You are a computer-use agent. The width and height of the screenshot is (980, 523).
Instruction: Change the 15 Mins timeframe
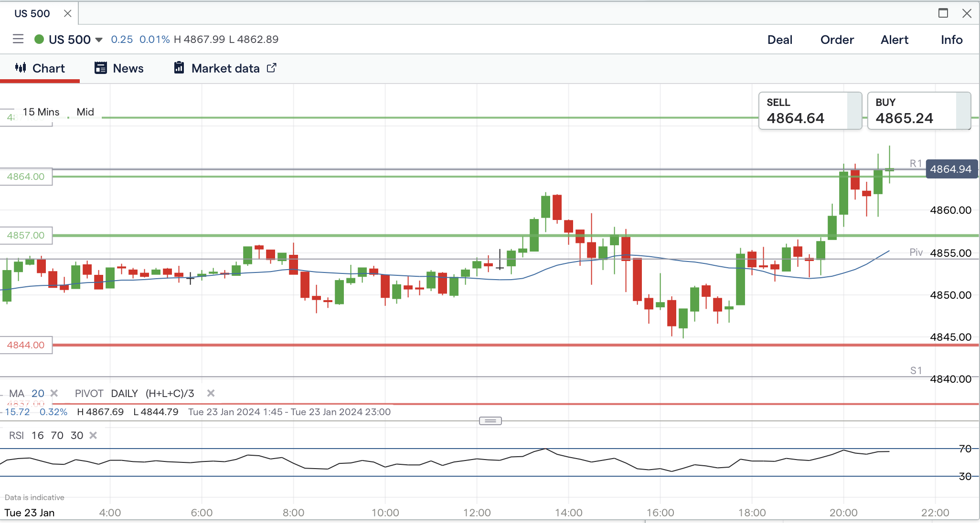[x=41, y=112]
